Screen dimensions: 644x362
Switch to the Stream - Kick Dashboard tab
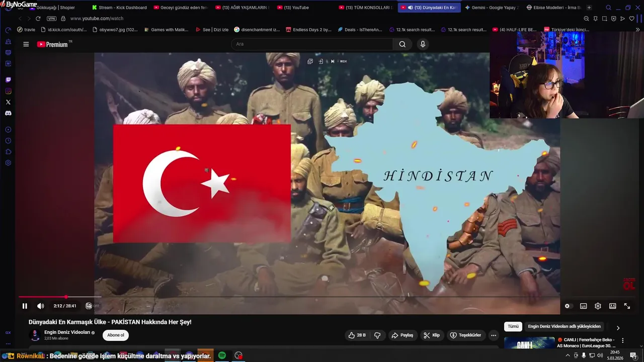pos(119,8)
